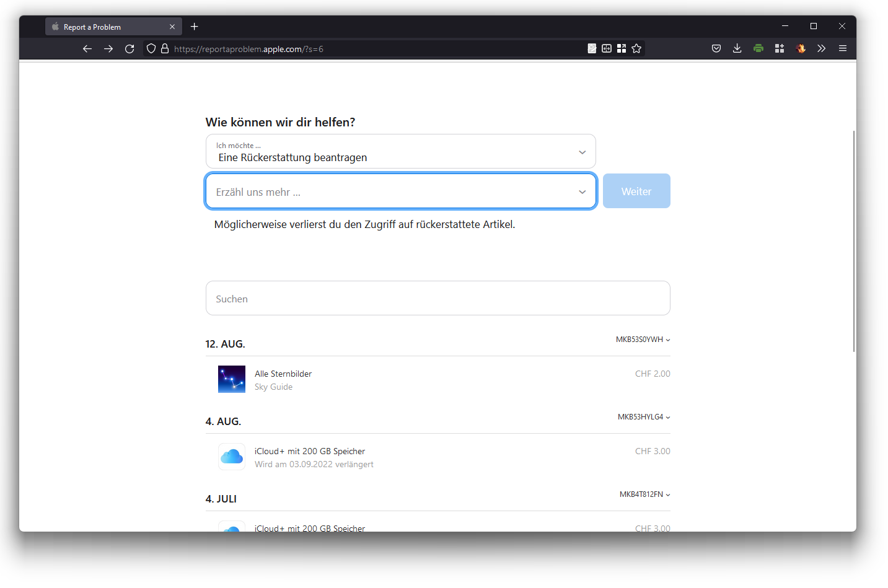Image resolution: width=888 pixels, height=588 pixels.
Task: Bookmark this page with the star icon
Action: point(636,48)
